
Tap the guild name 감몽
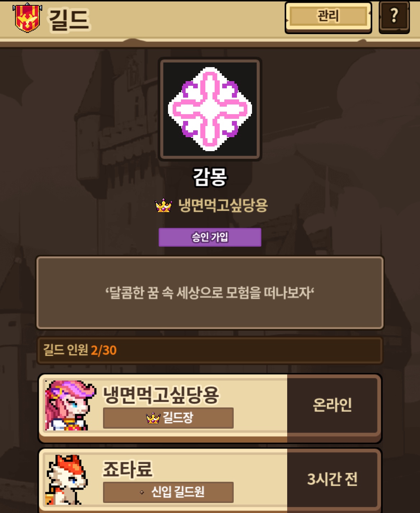(210, 177)
